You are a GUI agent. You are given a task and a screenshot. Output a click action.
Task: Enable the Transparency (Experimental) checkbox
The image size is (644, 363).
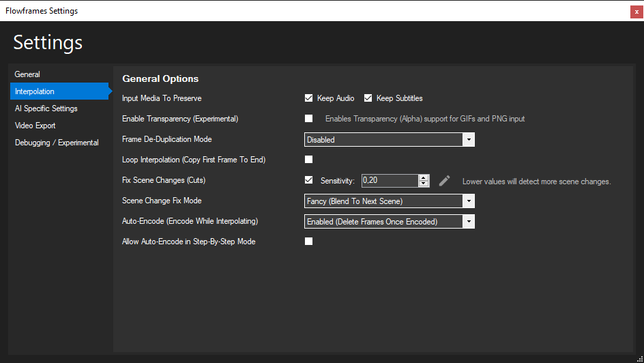[x=308, y=118]
